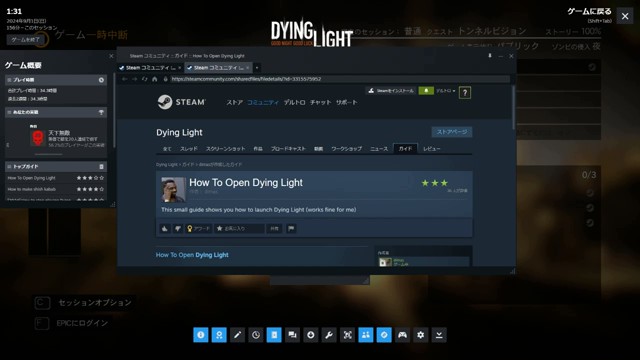
Task: Click the Install Steam button
Action: tap(391, 91)
